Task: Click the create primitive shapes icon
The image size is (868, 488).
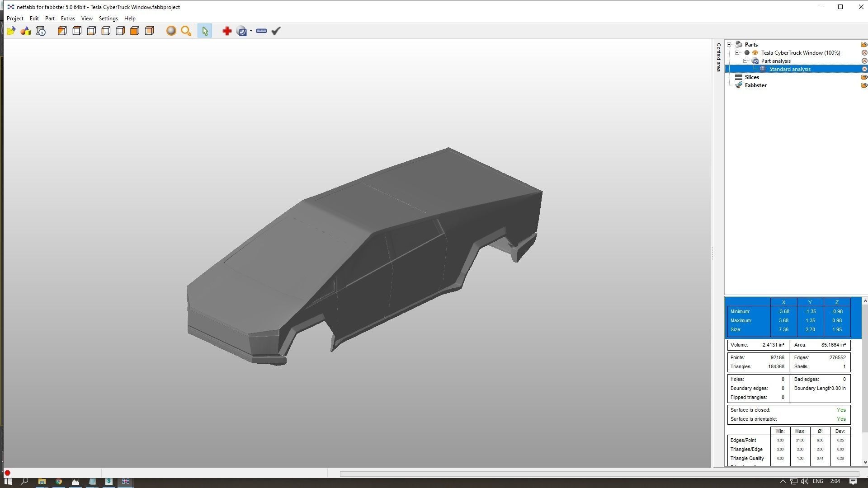Action: (x=26, y=31)
